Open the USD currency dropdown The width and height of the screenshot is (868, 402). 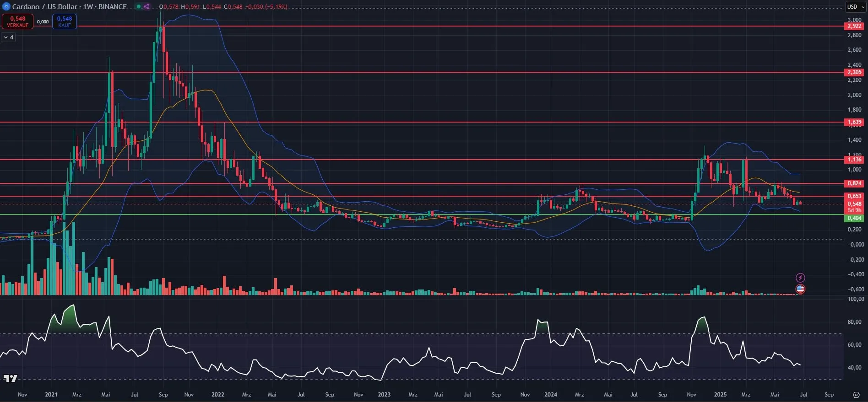pos(856,6)
